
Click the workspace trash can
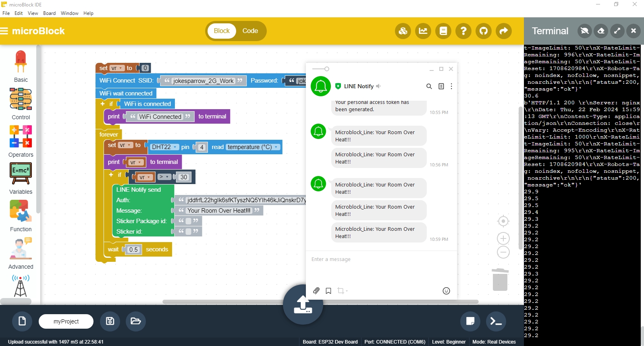pyautogui.click(x=500, y=279)
